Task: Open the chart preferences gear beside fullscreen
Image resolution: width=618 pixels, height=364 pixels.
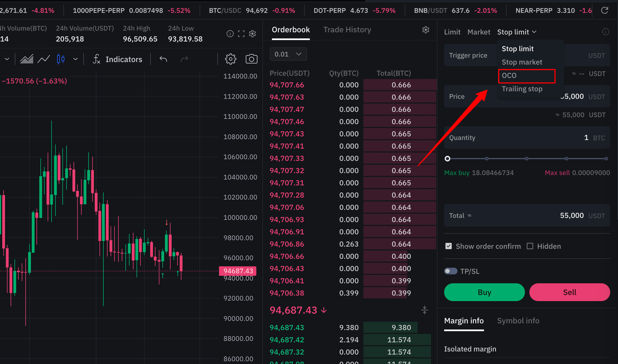Action: pyautogui.click(x=252, y=34)
